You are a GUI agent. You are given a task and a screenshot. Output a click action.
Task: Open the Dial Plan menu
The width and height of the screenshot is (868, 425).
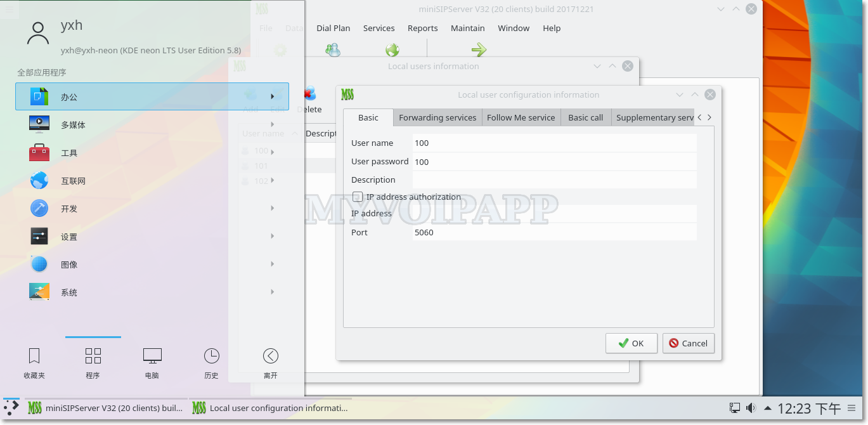coord(334,28)
